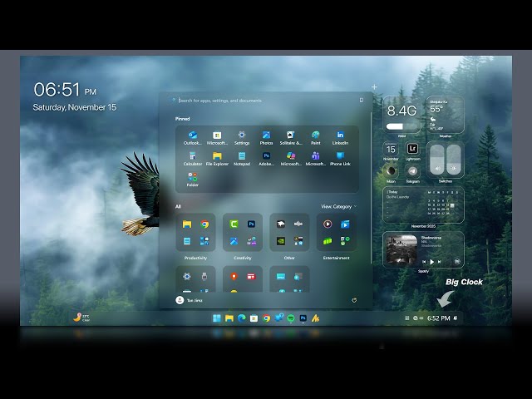Viewport: 532px width, 399px height.
Task: Open the Entertainment category group
Action: coord(336,233)
